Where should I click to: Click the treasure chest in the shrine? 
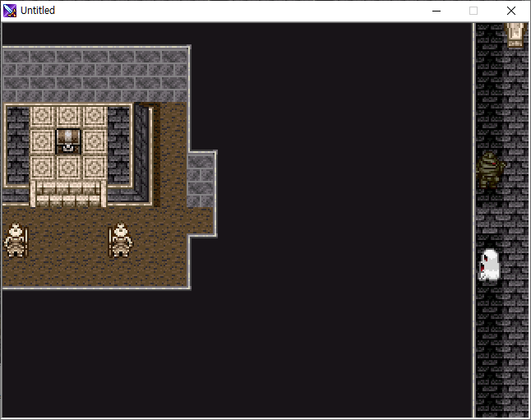[68, 141]
